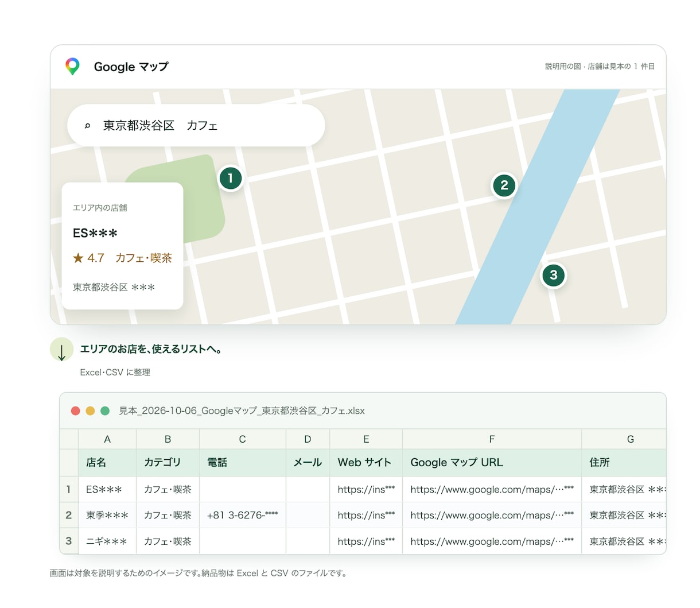Click the 4.7 star rating text

[88, 258]
